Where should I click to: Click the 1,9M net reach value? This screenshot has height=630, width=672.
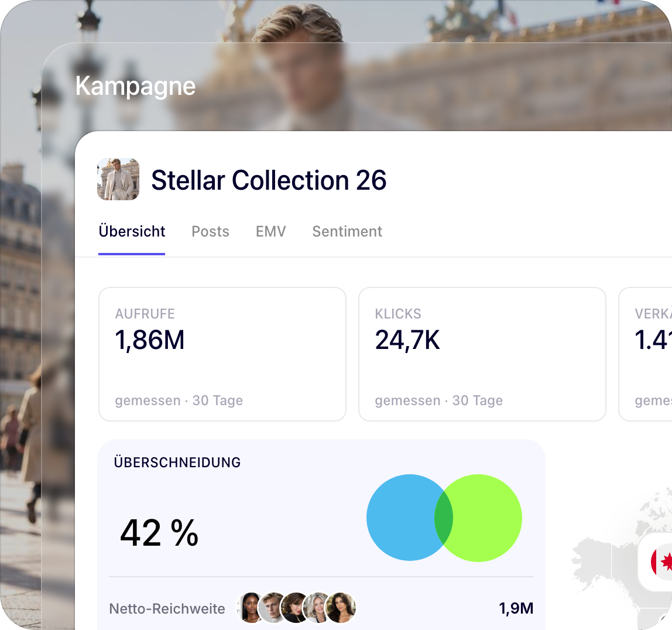pos(516,608)
